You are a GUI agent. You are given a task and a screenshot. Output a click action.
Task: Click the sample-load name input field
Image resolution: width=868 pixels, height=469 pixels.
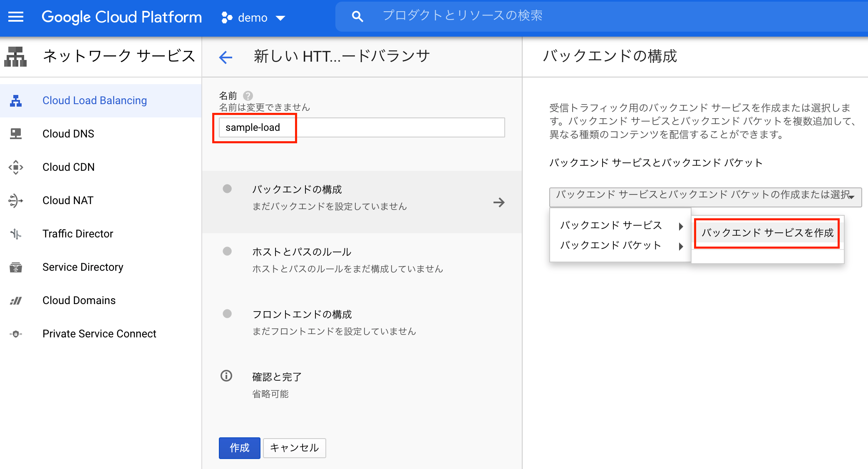(361, 127)
